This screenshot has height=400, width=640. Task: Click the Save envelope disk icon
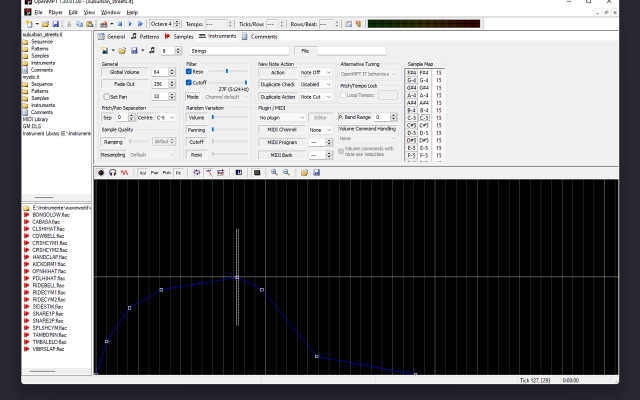(x=316, y=173)
